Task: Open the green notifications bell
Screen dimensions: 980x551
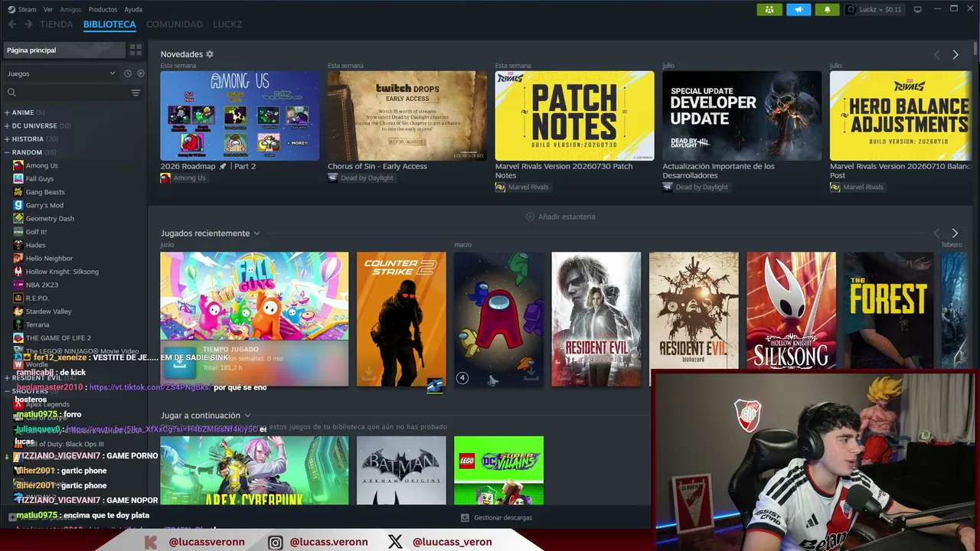Action: [827, 9]
